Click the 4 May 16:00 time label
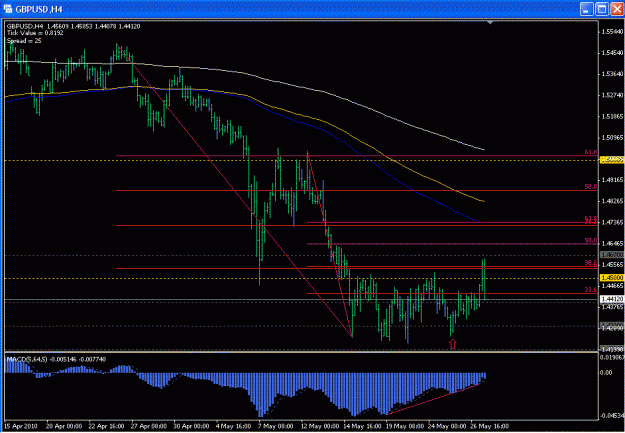Image resolution: width=625 pixels, height=433 pixels. click(233, 424)
